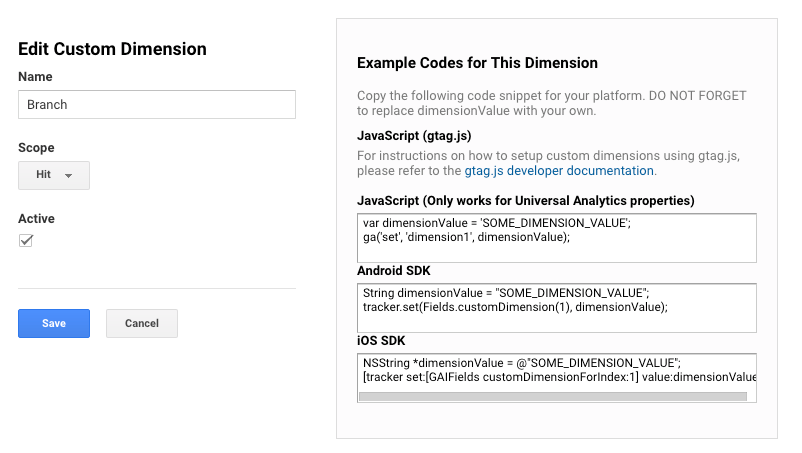Viewport: 802px width, 453px height.
Task: Click inside the Android SDK code box
Action: (555, 308)
